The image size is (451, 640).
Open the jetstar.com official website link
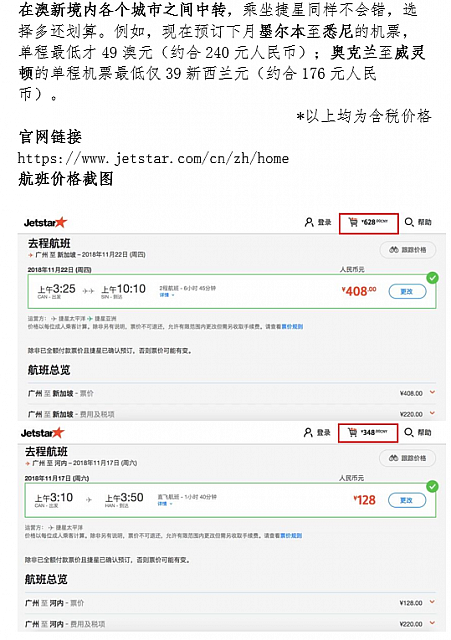click(x=153, y=158)
